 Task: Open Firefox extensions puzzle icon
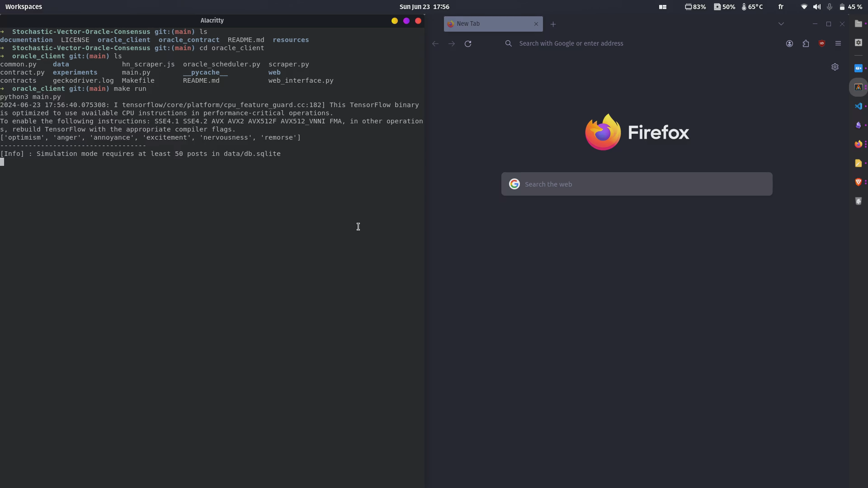click(806, 43)
